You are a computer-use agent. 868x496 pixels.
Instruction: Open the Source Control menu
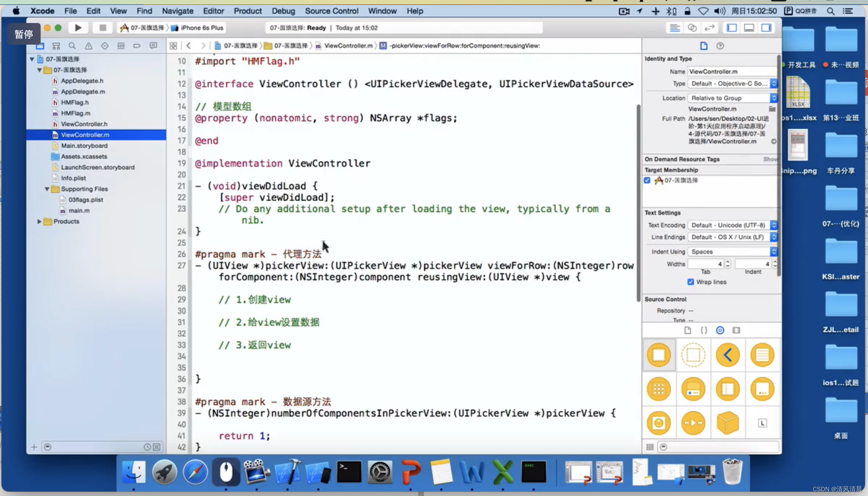pos(331,11)
